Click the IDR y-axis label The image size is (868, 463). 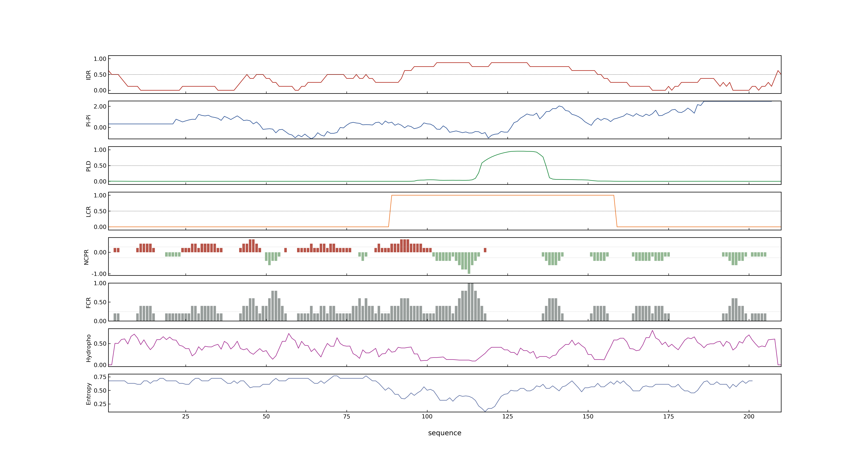(x=88, y=75)
